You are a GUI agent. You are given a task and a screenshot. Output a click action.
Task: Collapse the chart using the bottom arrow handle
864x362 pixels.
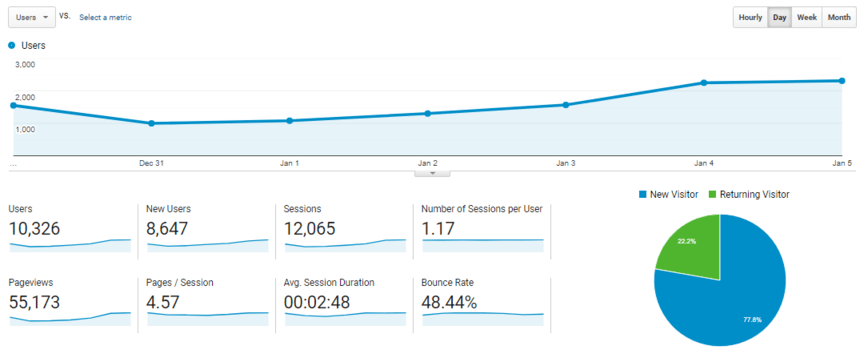click(x=433, y=173)
